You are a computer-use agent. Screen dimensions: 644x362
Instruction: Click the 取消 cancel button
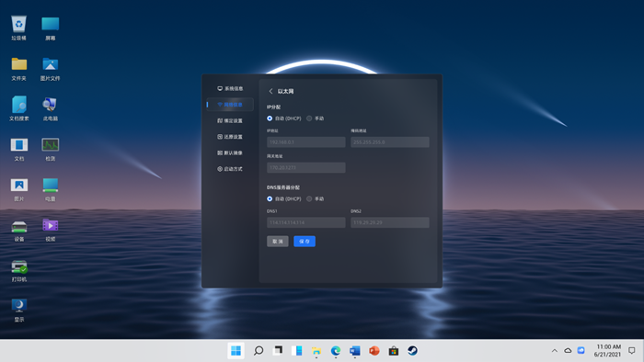[x=278, y=241]
